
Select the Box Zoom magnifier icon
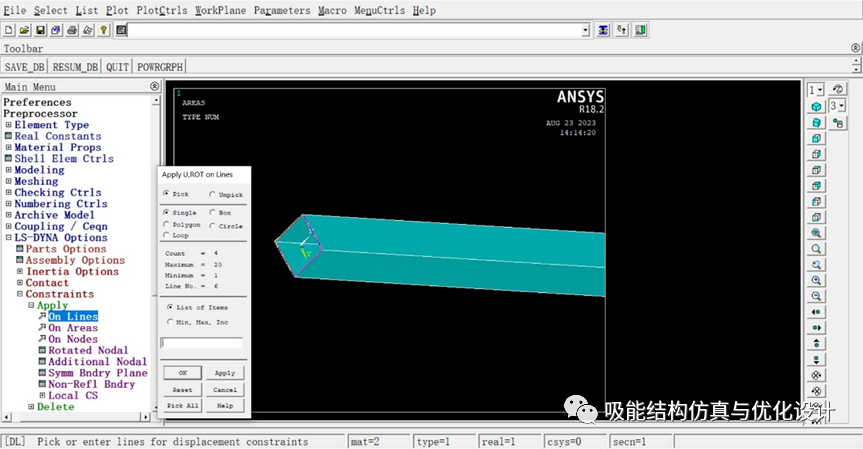point(816,249)
